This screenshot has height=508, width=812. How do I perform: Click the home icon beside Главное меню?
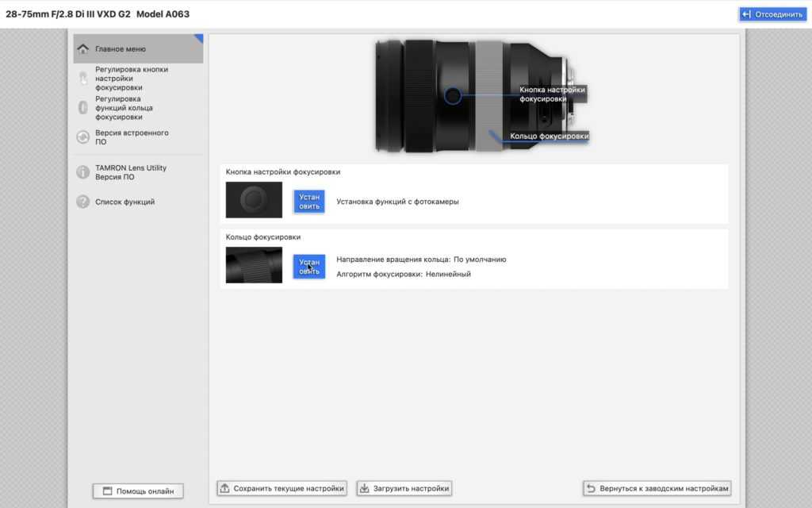(82, 49)
